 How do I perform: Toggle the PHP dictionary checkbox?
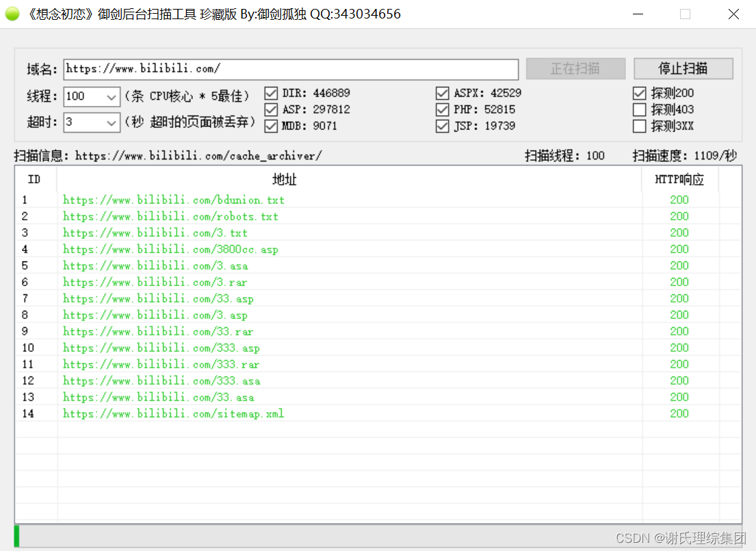(442, 110)
